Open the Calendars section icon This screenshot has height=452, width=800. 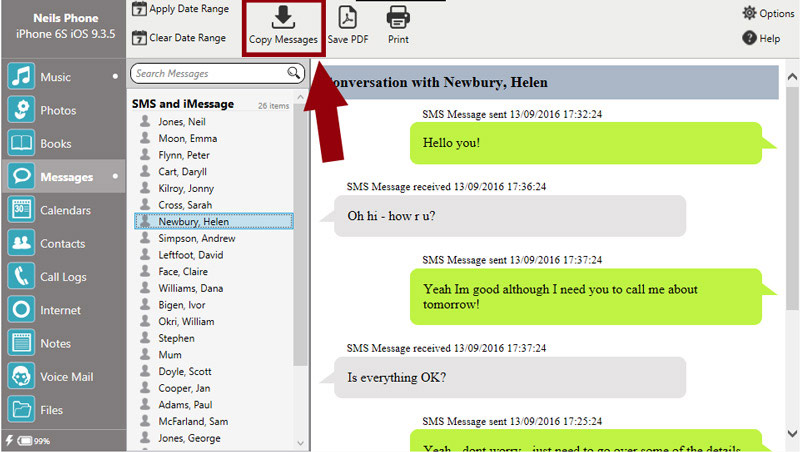[21, 210]
